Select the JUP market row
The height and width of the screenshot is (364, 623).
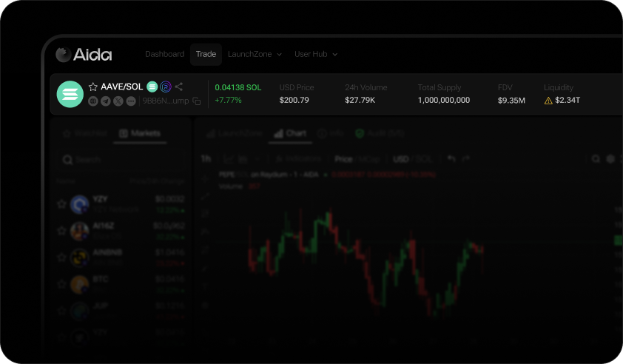coord(121,310)
